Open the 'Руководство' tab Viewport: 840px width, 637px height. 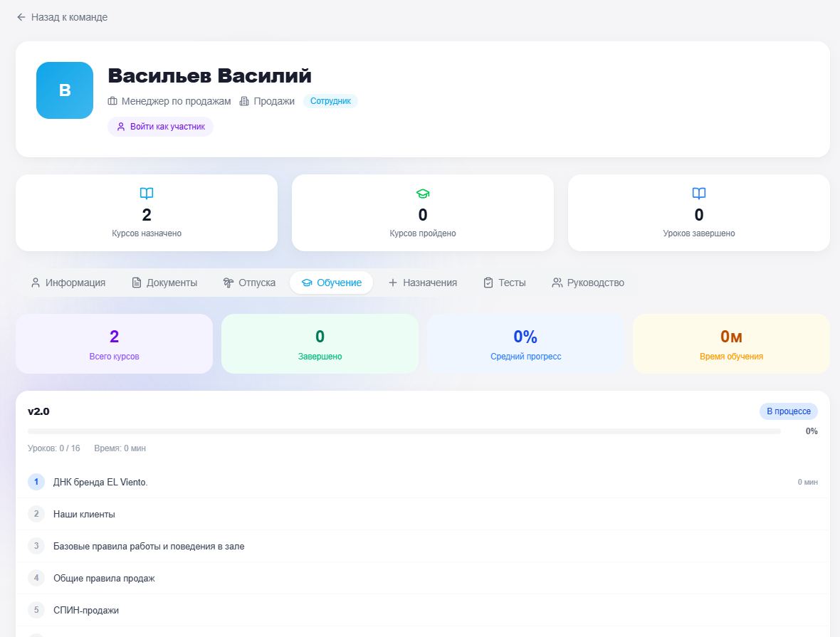588,283
